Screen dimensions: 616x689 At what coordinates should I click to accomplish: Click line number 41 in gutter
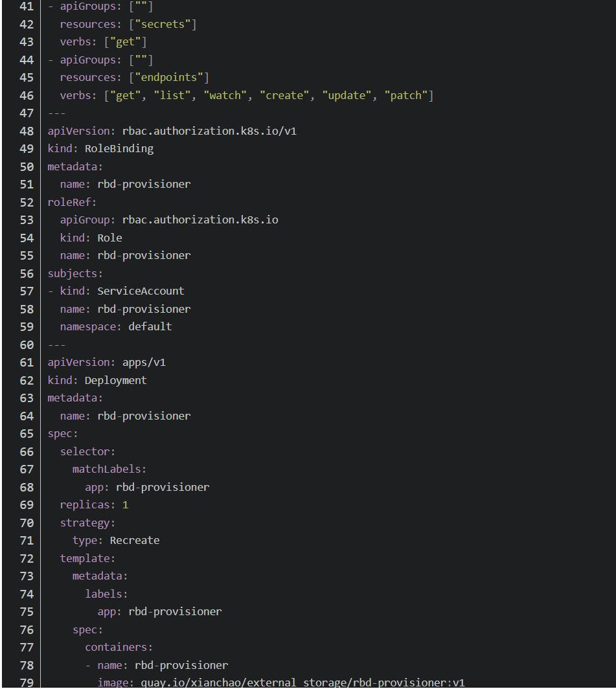[x=27, y=6]
